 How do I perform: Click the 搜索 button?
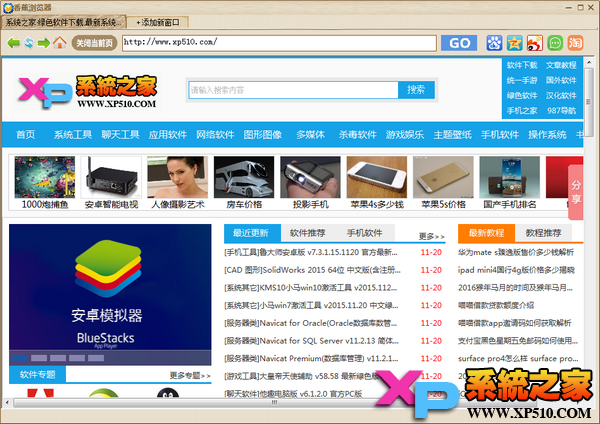[416, 90]
